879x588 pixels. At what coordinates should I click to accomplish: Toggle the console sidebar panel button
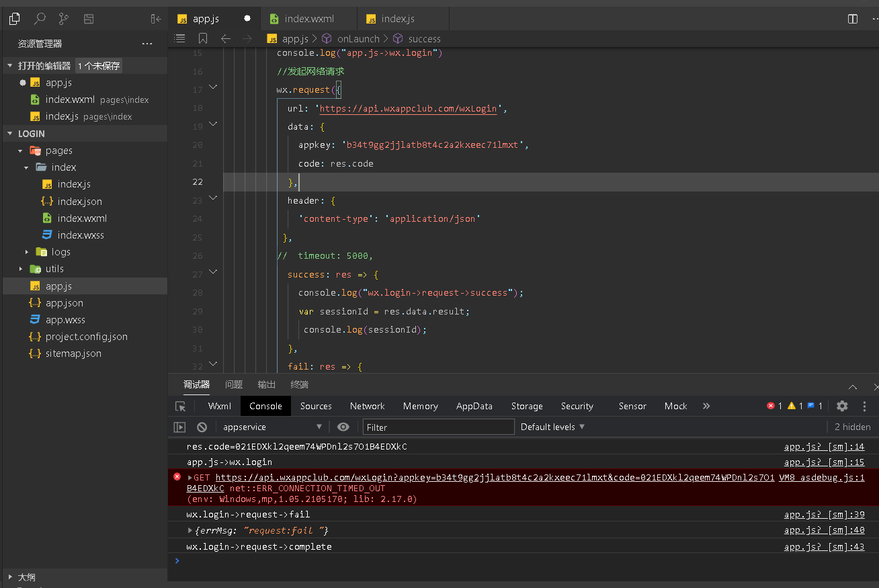coord(179,427)
